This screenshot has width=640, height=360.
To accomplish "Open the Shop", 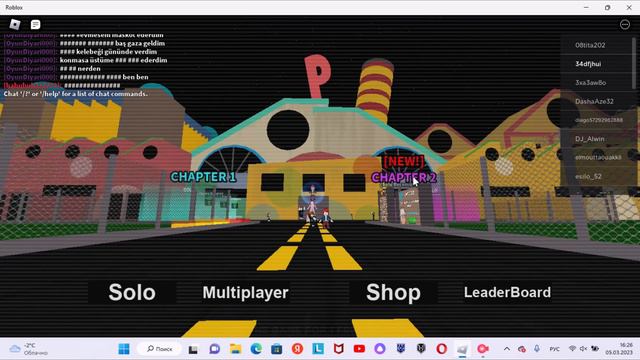I will [x=393, y=292].
